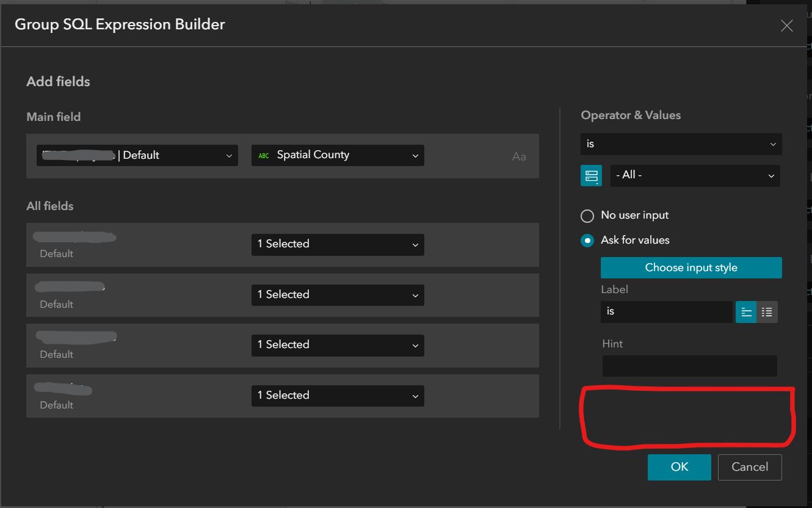Open the first "1 Selected" dropdown
812x508 pixels.
[x=338, y=244]
